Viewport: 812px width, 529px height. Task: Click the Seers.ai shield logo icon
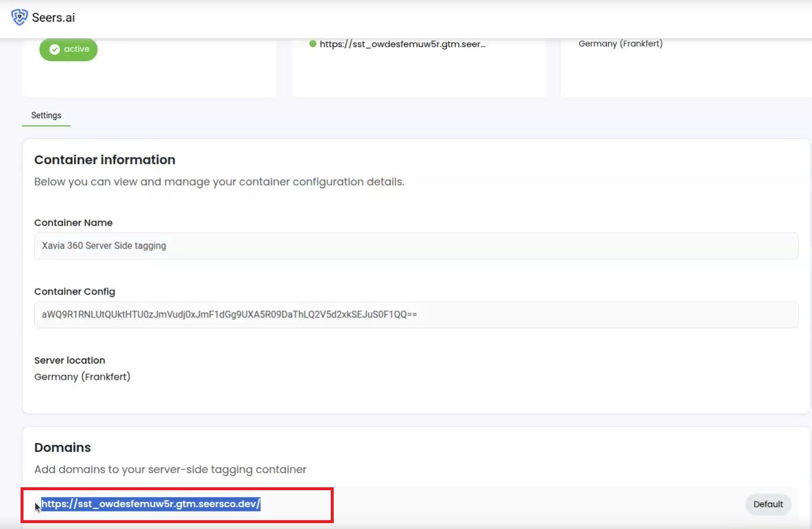click(19, 17)
